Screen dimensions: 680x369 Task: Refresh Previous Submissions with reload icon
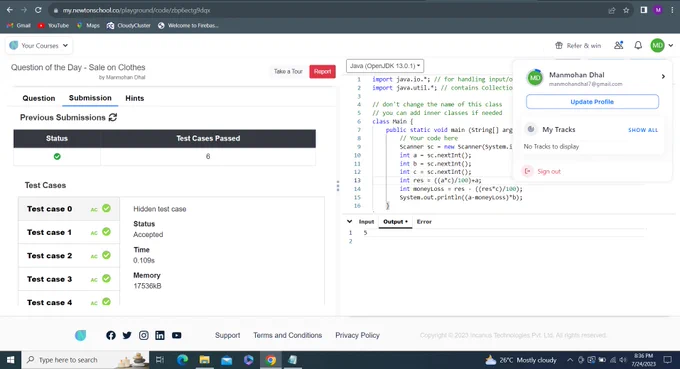pos(113,118)
